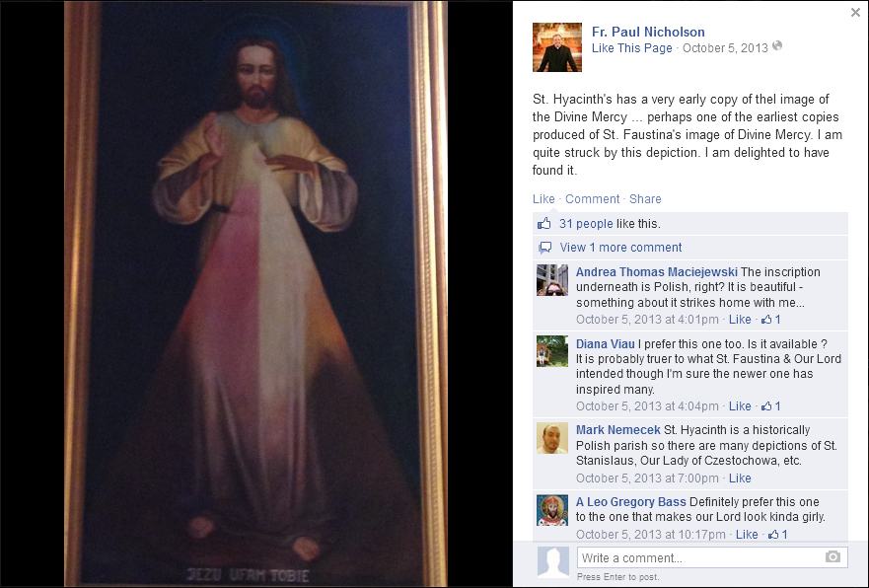Viewport: 869px width, 588px height.
Task: Click the globe privacy icon beside the post date
Action: point(777,46)
